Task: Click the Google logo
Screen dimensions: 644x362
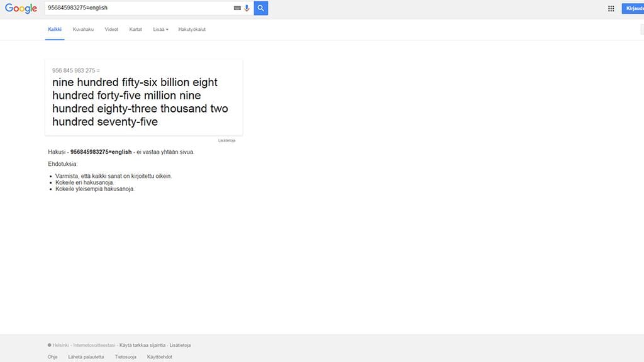Action: click(21, 8)
